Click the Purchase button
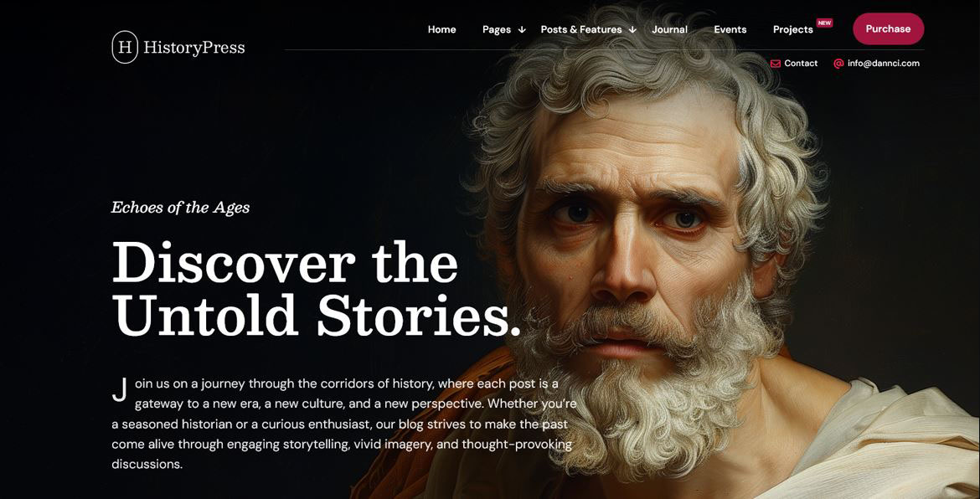The image size is (980, 499). 888,28
